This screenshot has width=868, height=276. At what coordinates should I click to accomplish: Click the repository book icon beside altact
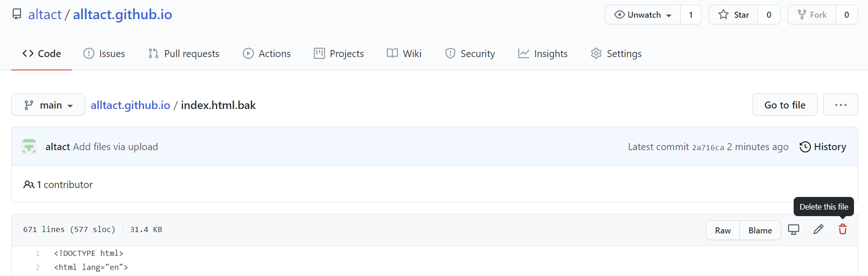(17, 14)
